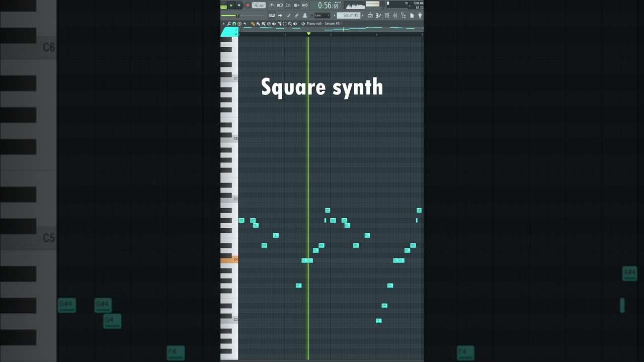Select the Zoom magnifier tool
The width and height of the screenshot is (644, 362).
click(x=290, y=24)
